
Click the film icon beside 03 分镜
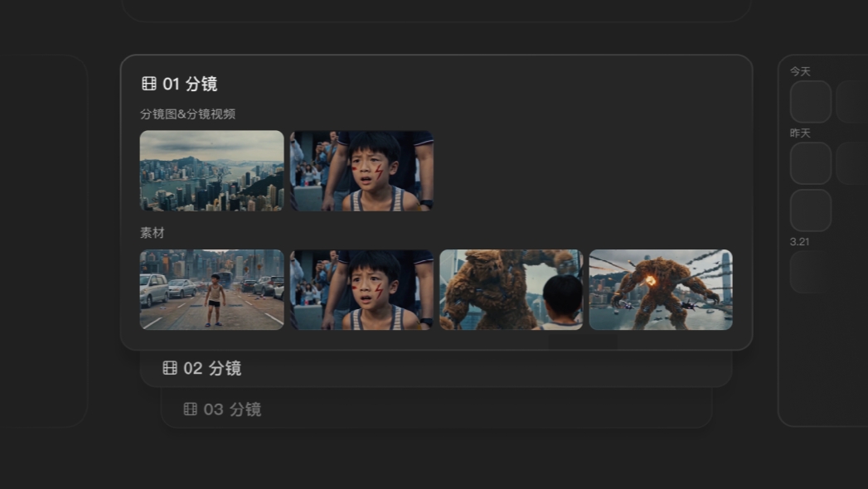[x=191, y=409]
